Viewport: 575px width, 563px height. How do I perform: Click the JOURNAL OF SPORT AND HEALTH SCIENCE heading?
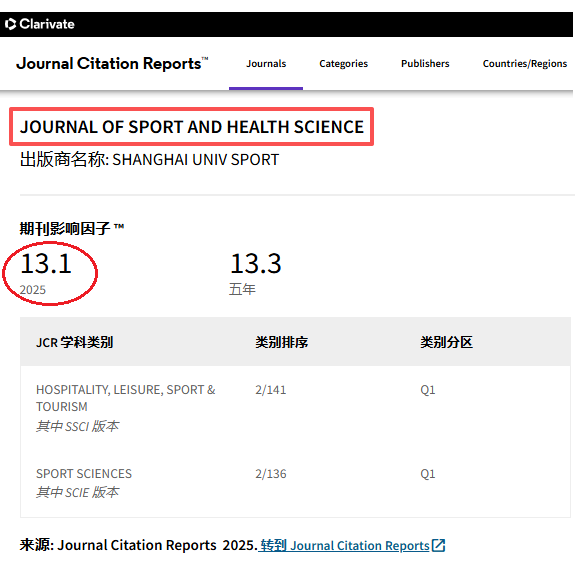[191, 127]
